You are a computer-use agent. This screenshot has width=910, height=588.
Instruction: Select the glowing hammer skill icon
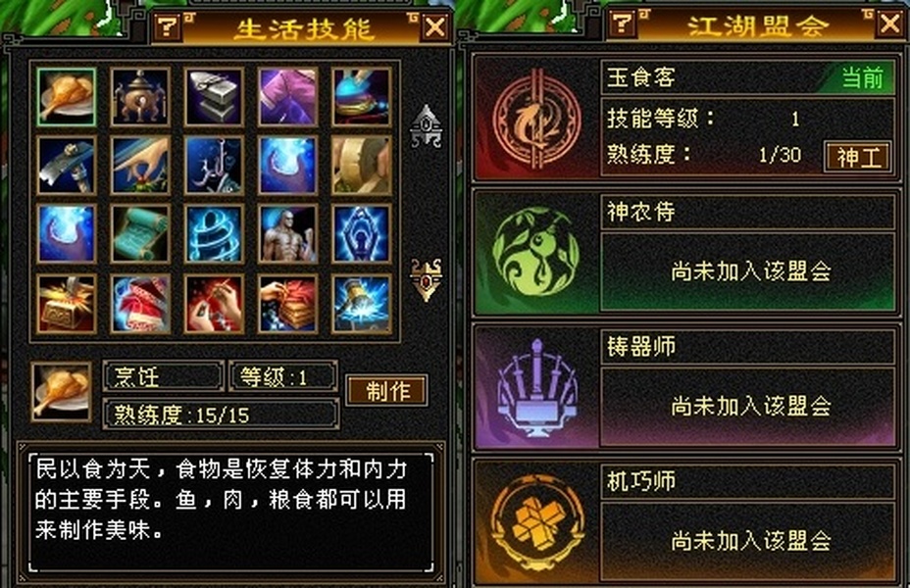coord(362,304)
